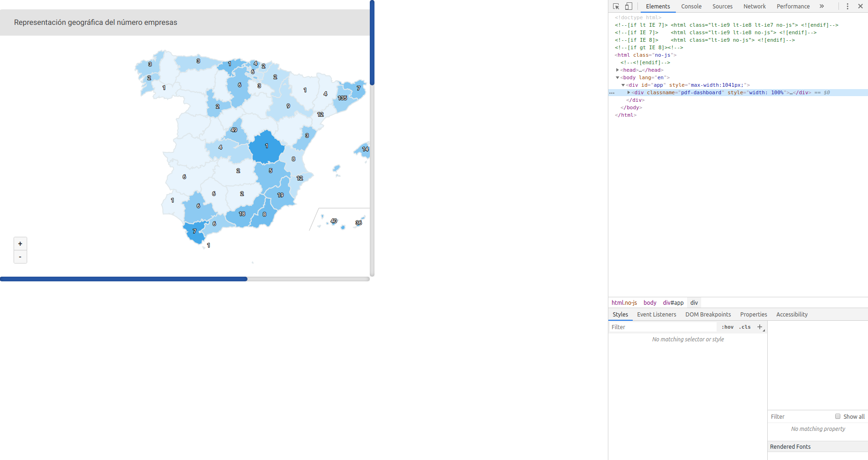Click the horizontal scrollbar thumb below map

tap(124, 279)
